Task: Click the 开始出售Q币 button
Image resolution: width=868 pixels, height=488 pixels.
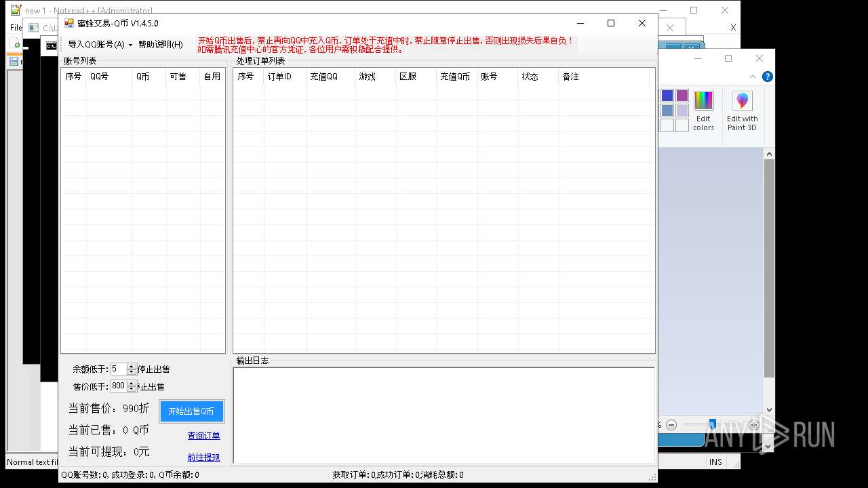Action: 191,411
